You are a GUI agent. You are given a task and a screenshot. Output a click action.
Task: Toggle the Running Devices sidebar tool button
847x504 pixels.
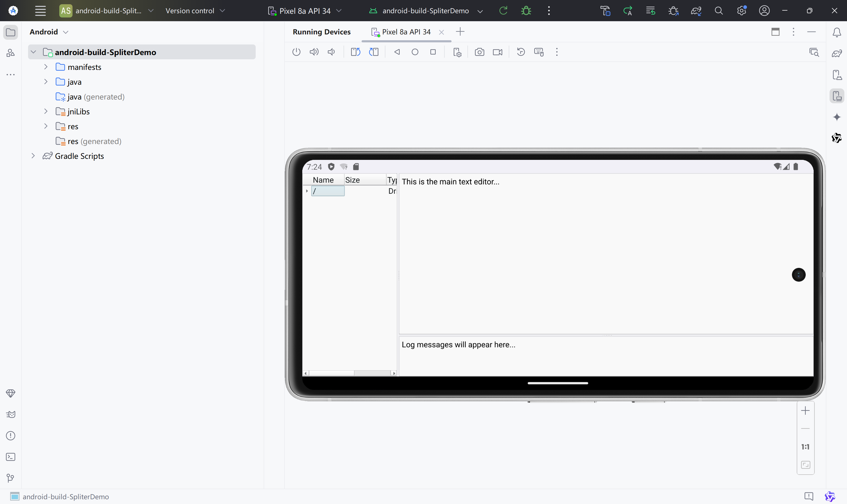coord(837,96)
